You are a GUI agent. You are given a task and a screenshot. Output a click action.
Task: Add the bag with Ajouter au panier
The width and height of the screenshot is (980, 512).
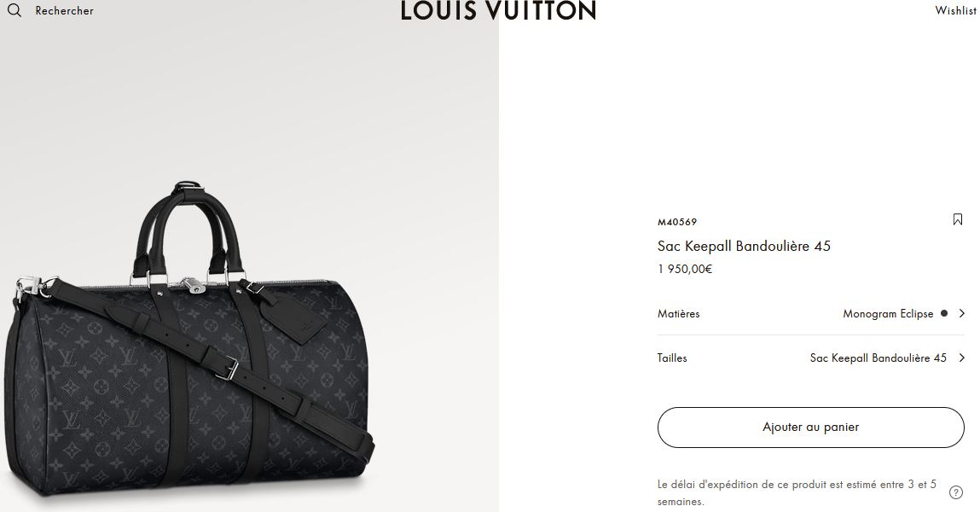(810, 427)
